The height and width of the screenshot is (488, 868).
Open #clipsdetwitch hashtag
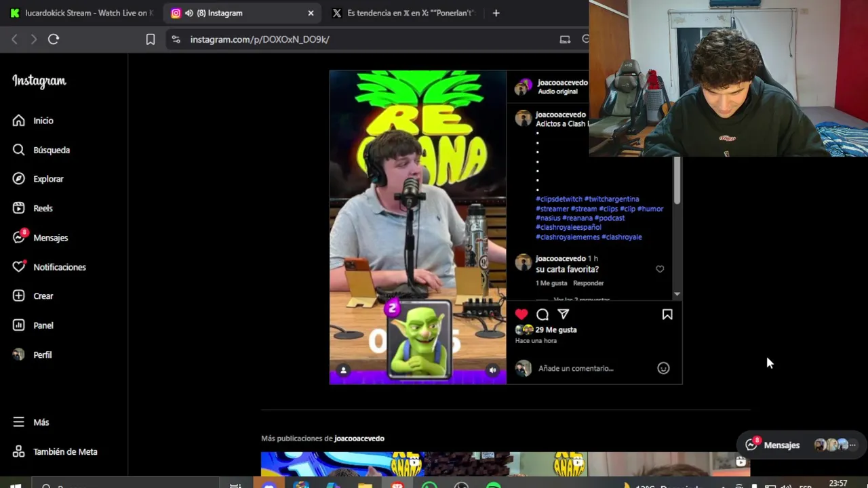coord(559,199)
